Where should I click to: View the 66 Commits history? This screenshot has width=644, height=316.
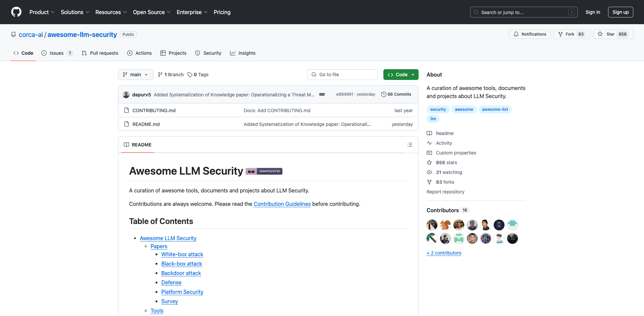tap(396, 94)
